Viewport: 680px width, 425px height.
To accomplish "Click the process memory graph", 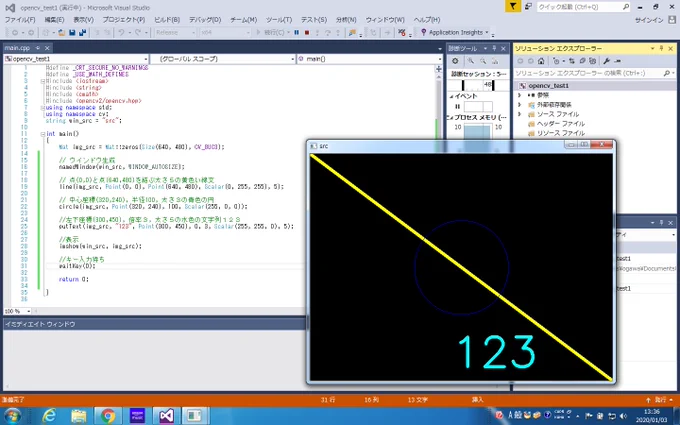I will click(478, 131).
